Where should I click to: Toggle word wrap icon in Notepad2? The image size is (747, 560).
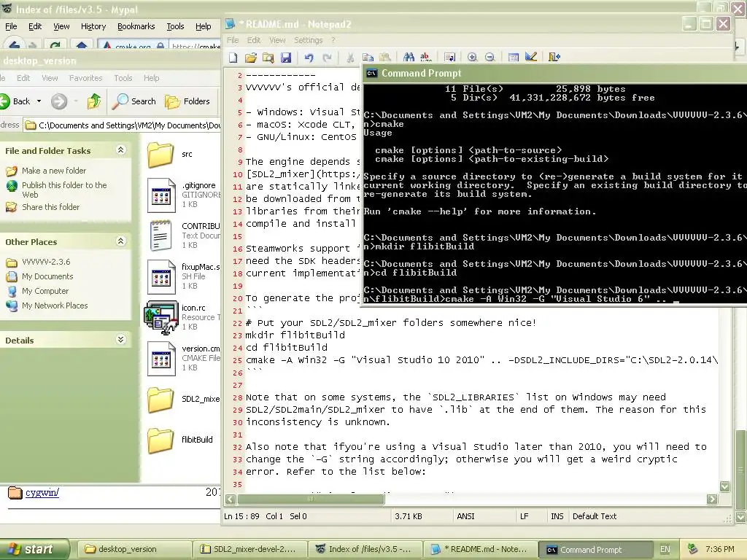(449, 58)
